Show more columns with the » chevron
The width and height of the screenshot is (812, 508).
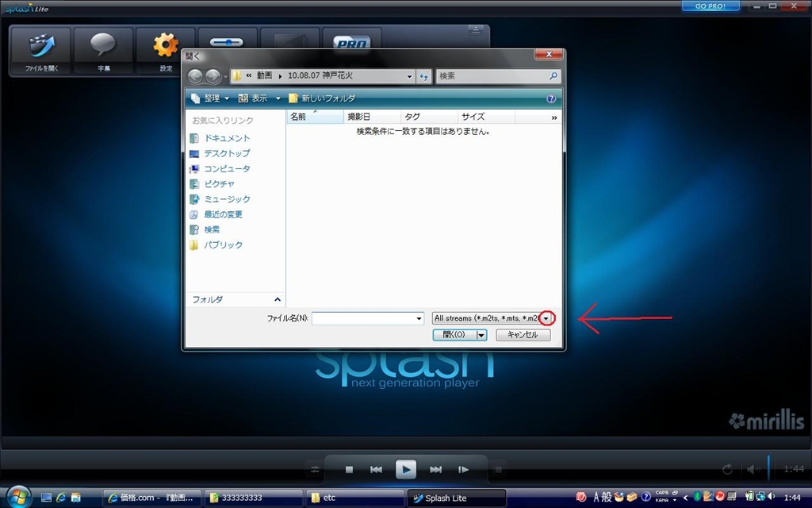[554, 117]
